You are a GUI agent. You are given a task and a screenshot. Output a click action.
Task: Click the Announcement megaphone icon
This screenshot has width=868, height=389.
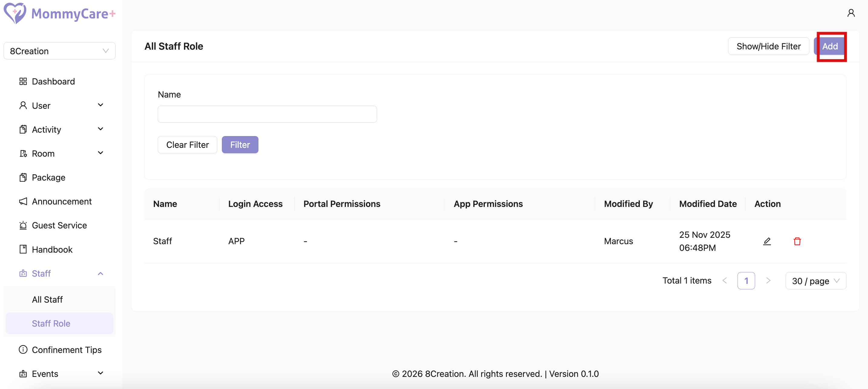tap(23, 201)
